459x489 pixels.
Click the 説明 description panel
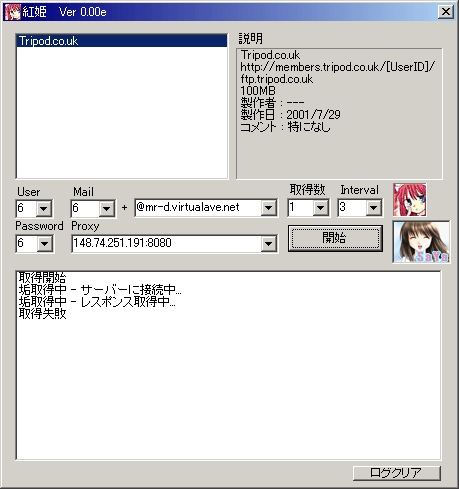pos(339,114)
